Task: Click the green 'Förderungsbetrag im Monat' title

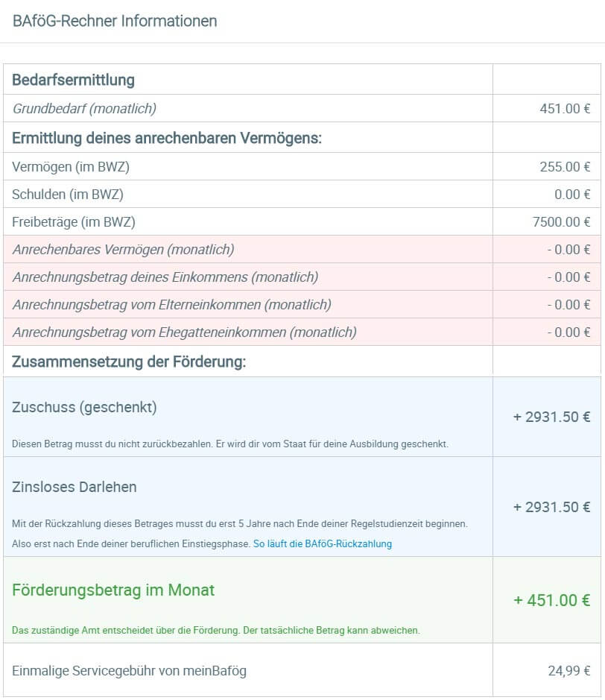Action: (x=113, y=590)
